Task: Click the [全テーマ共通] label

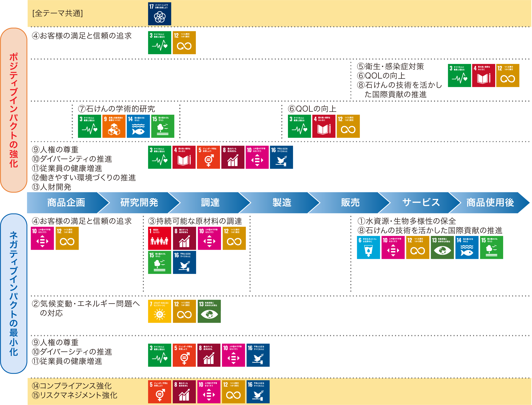Action: (58, 13)
